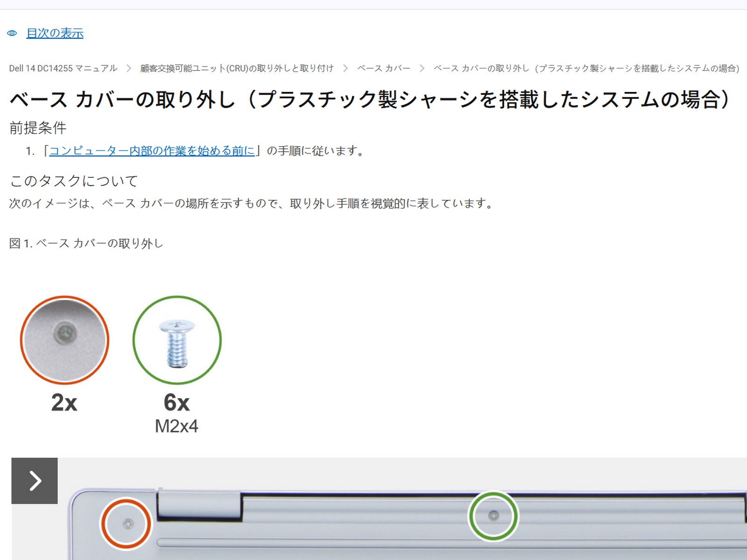Expand the breadcrumb chevron after CRU section

point(346,68)
